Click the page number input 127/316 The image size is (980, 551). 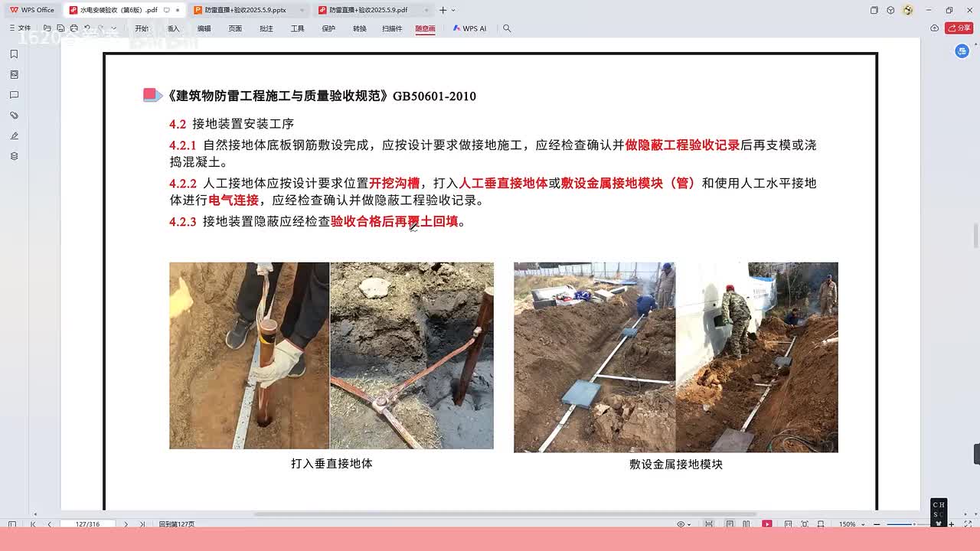87,524
